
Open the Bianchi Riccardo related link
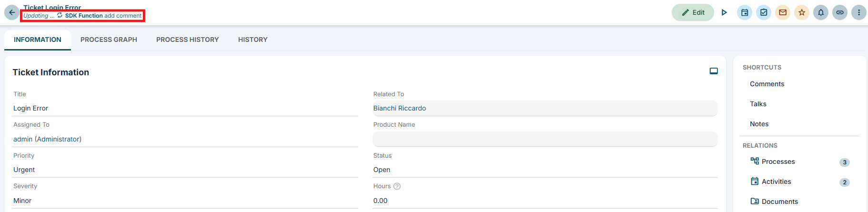point(400,108)
